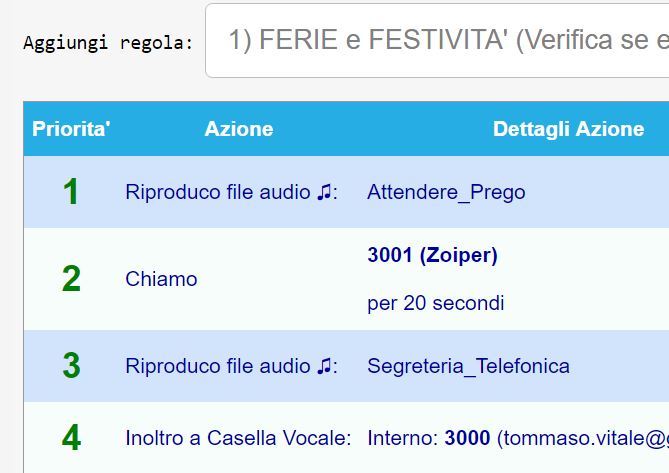Viewport: 669px width, 473px height.
Task: Click the Azione column header
Action: coord(238,129)
